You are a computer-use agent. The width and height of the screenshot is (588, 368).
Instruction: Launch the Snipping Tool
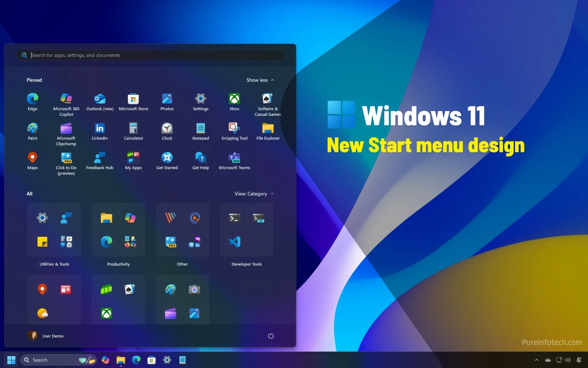[234, 129]
